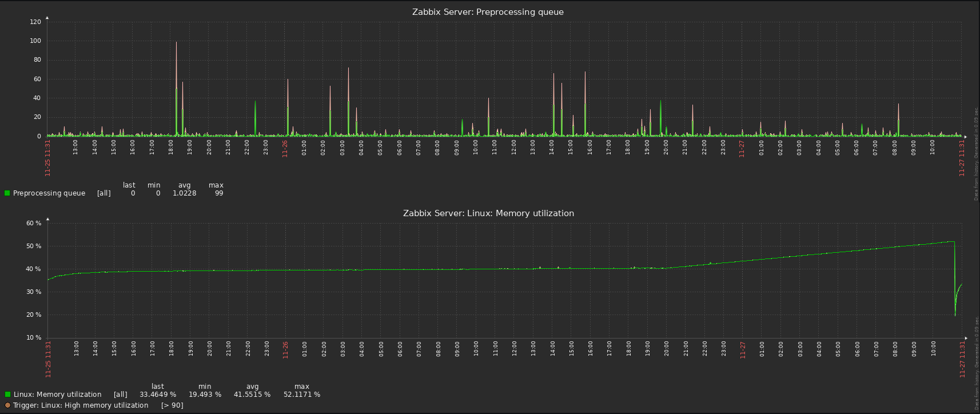
Task: Click '11-25 11:31' start label of Memory graph
Action: click(x=48, y=359)
